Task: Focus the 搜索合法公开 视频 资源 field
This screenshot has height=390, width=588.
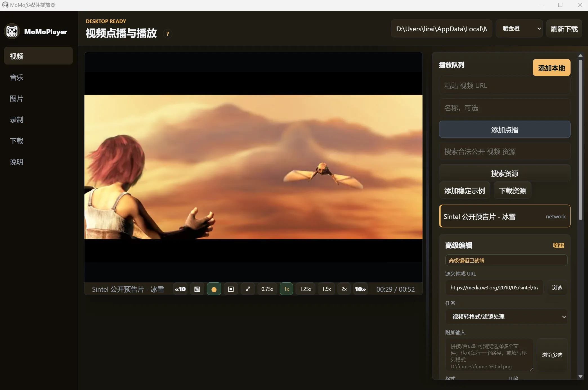Action: pos(505,151)
